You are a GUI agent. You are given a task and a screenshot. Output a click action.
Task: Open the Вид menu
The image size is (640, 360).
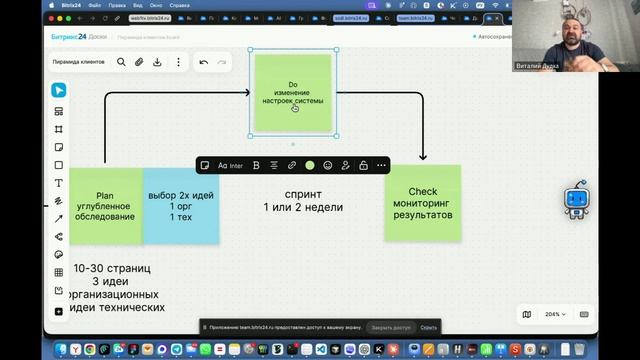coord(138,5)
